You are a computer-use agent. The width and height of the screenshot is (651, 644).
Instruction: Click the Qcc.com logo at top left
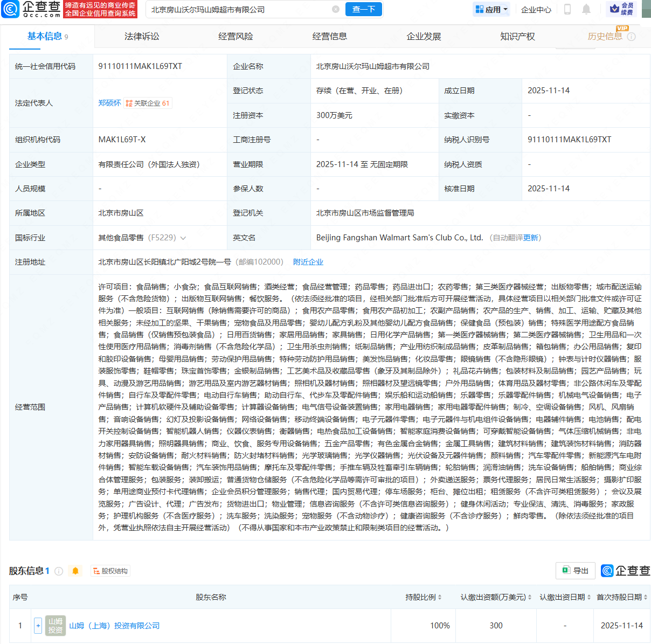[31, 9]
